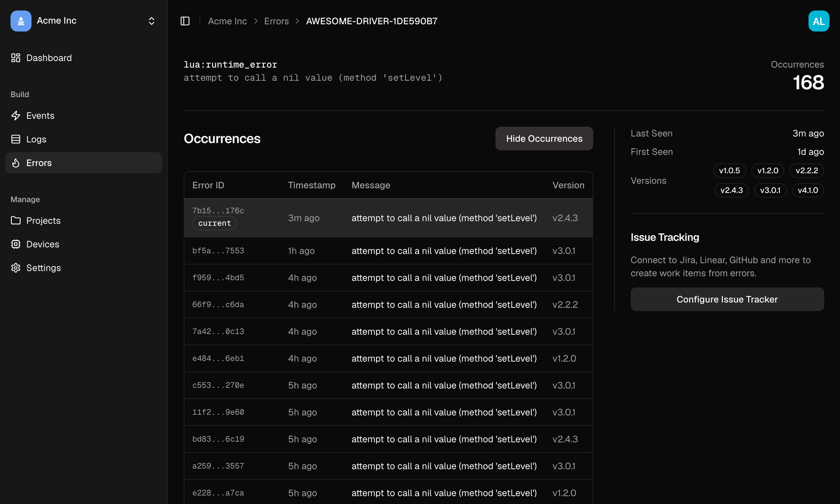This screenshot has height=504, width=840.
Task: Select version tag v1.2.0
Action: (768, 171)
